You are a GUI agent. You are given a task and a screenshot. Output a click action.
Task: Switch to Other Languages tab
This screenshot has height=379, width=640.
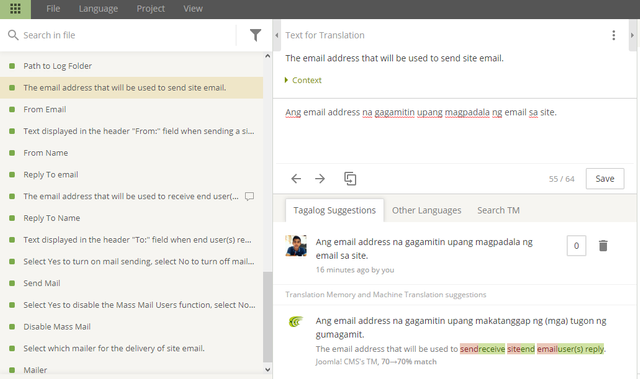coord(427,210)
